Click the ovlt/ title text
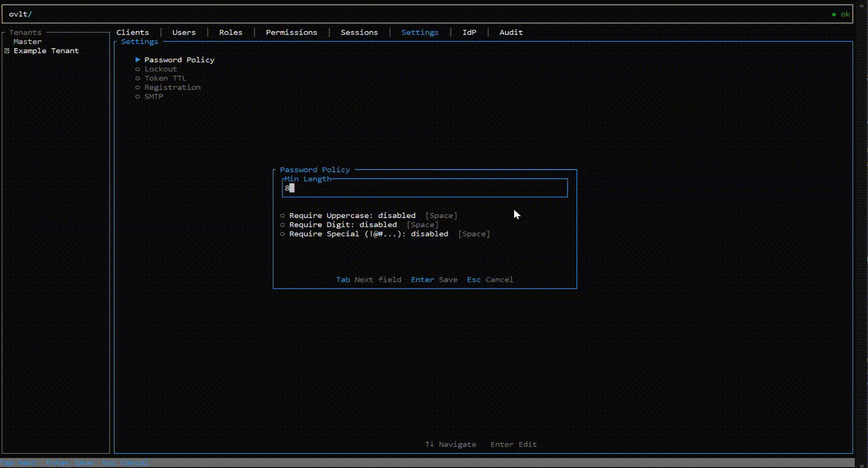Viewport: 868px width, 468px height. (x=20, y=14)
